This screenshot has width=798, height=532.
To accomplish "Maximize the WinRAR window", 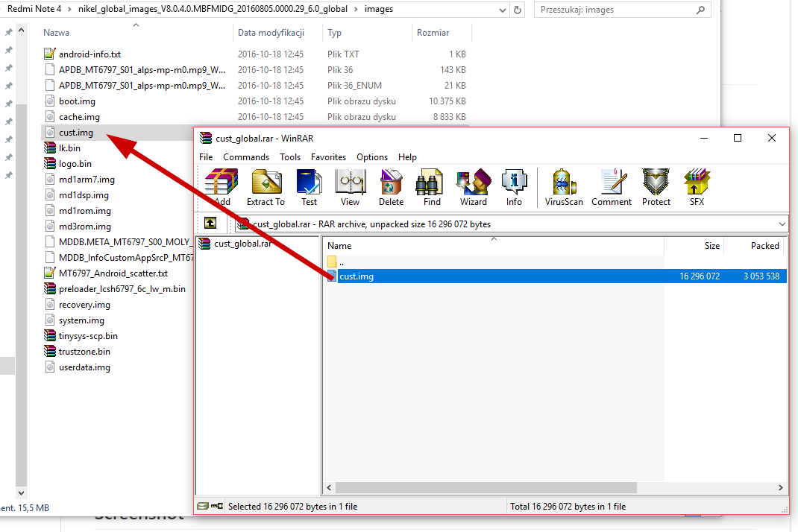I will 738,138.
